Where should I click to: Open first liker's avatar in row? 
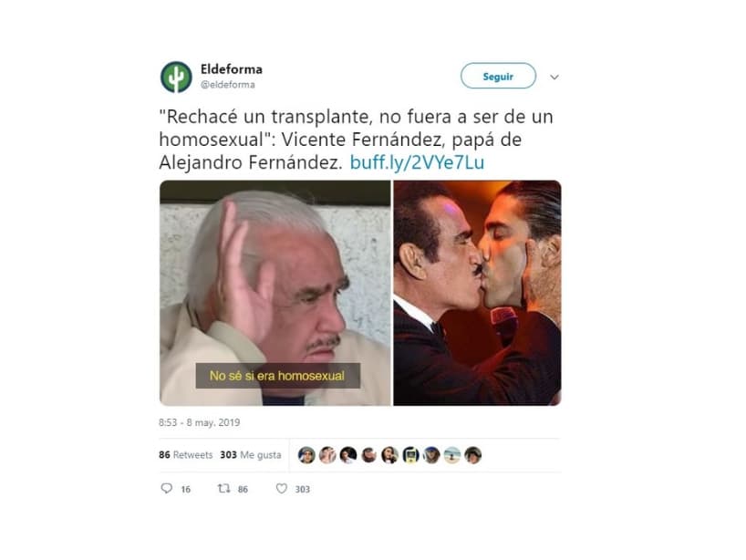click(306, 455)
